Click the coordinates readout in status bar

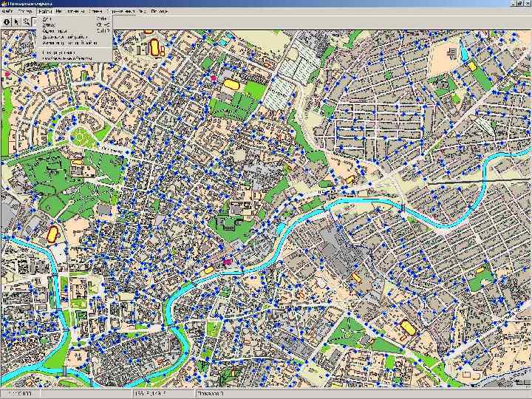(165, 394)
